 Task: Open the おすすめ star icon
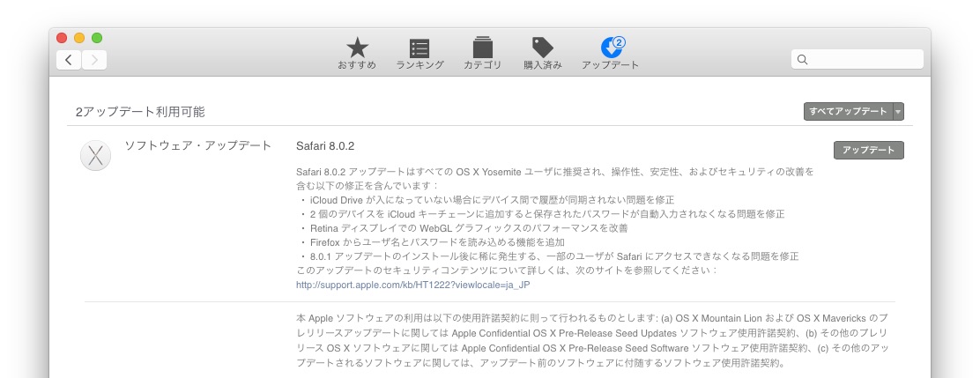click(358, 48)
